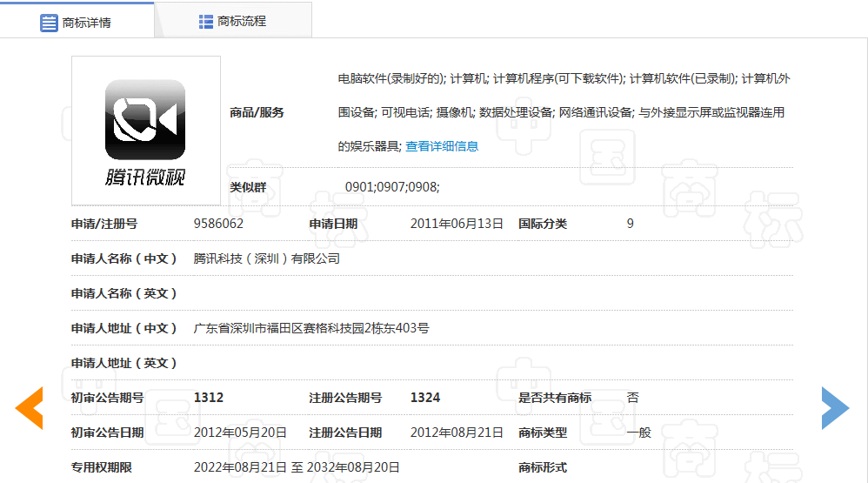Click the 商标详情 document icon

[x=49, y=23]
